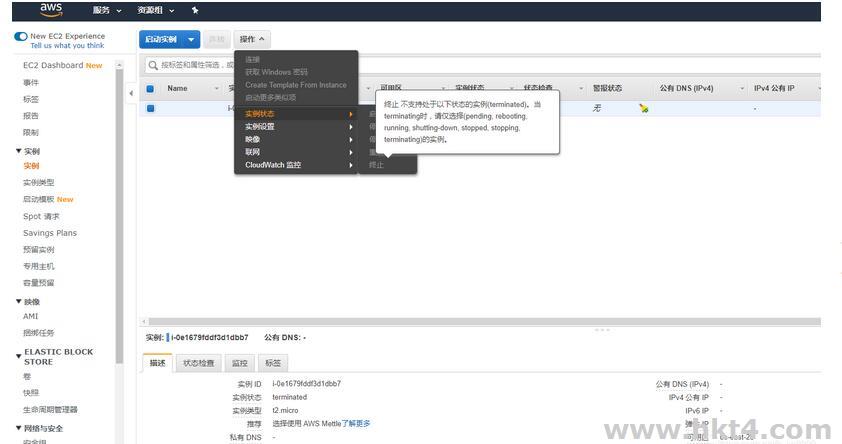Open 生命周期管理器 in the sidebar
Screen dimensions: 842x444
pos(50,410)
